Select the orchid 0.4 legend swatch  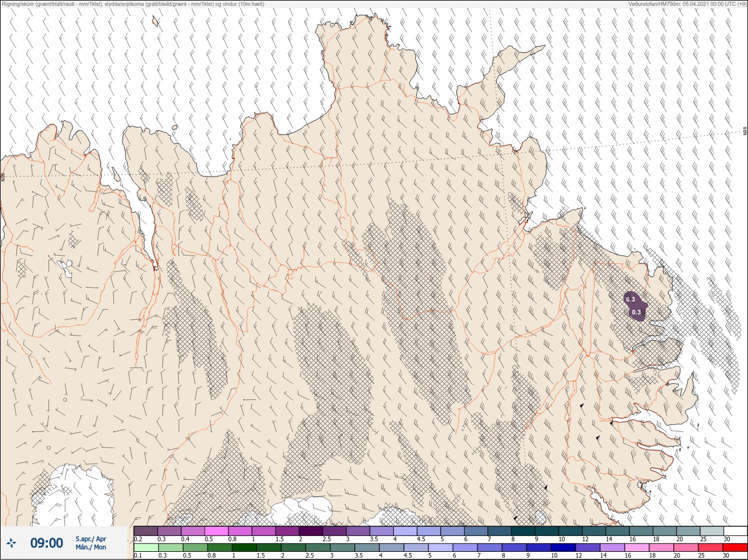click(x=193, y=531)
